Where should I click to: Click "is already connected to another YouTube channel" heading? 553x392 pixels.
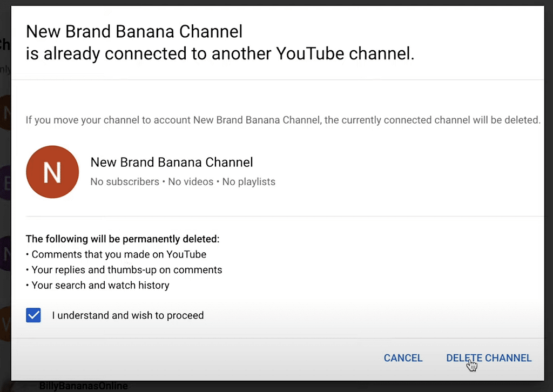click(220, 54)
